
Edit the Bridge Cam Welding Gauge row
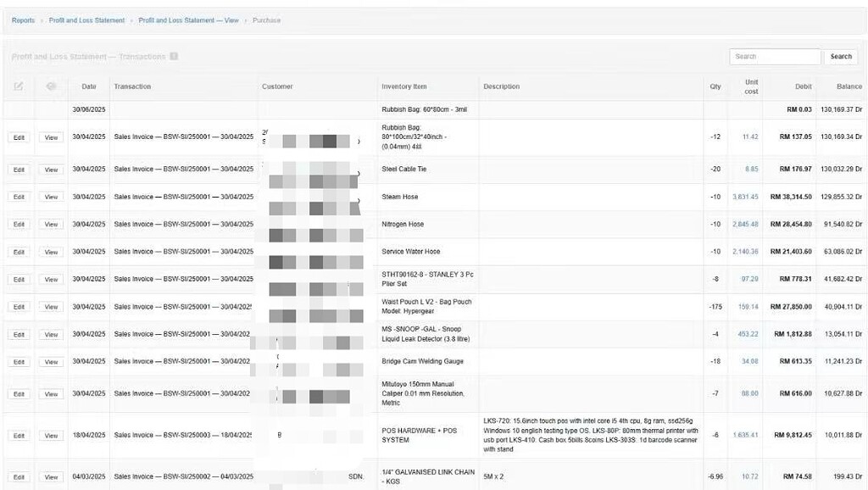click(x=19, y=361)
